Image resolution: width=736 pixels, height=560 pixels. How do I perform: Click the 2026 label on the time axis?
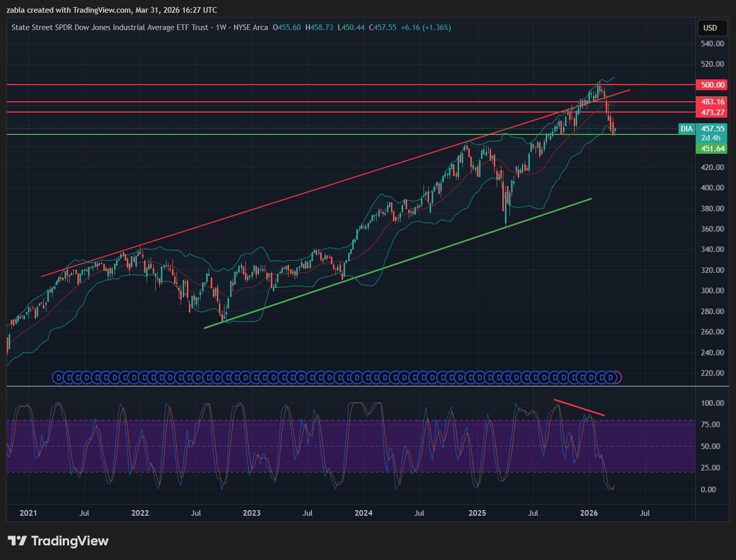pyautogui.click(x=589, y=513)
